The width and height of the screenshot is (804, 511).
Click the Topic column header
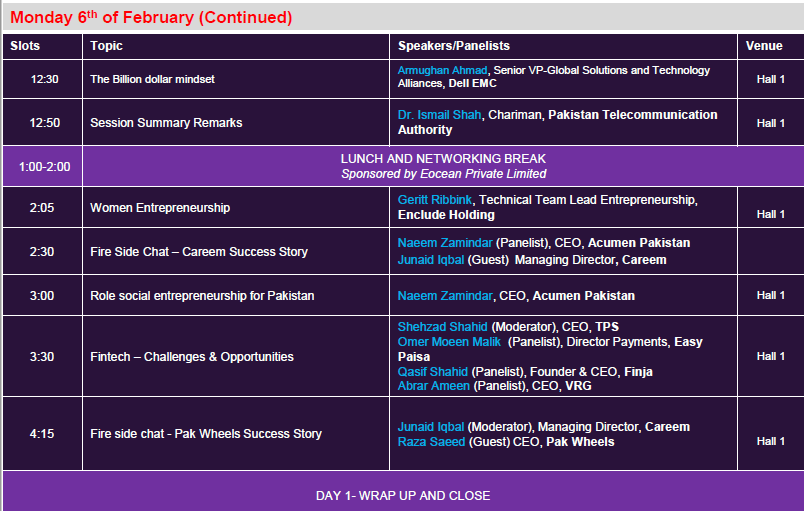[x=107, y=46]
